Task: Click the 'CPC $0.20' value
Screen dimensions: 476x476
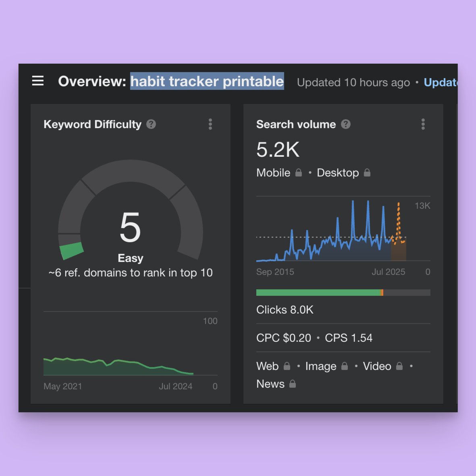Action: [283, 338]
